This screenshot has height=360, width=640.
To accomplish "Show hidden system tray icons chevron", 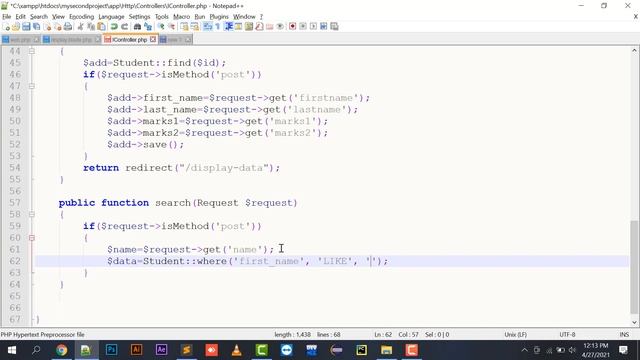I will click(x=524, y=350).
